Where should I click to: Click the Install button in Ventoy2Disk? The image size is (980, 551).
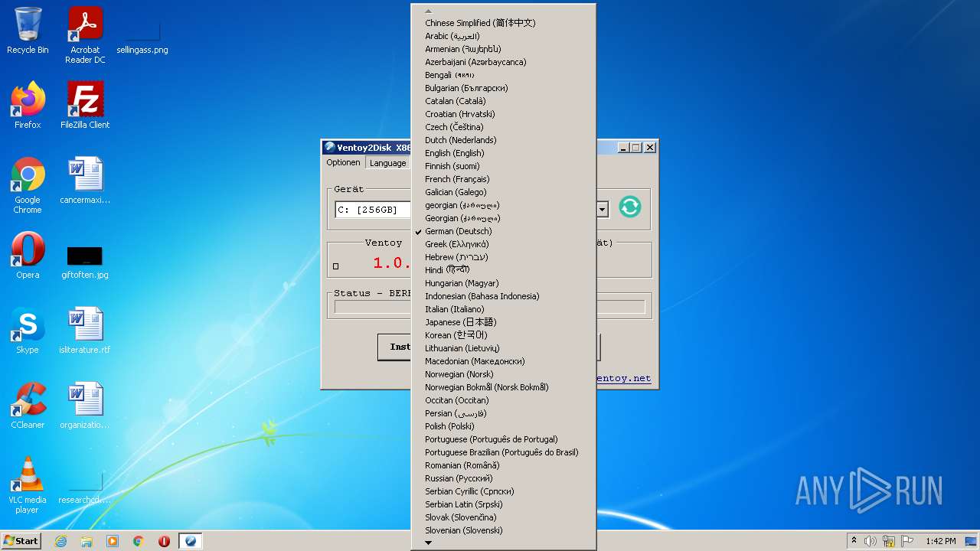tap(394, 347)
